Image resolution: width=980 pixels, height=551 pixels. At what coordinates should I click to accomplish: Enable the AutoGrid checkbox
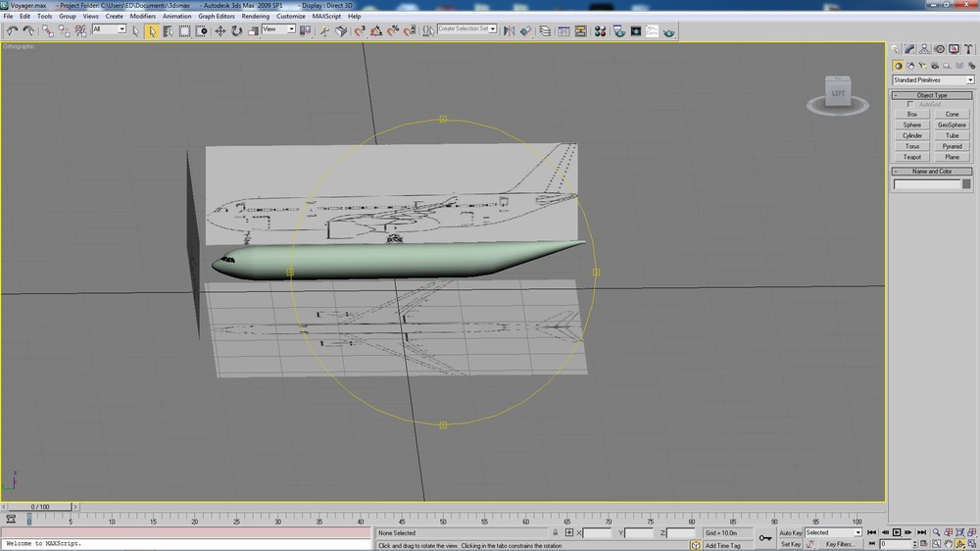coord(910,105)
